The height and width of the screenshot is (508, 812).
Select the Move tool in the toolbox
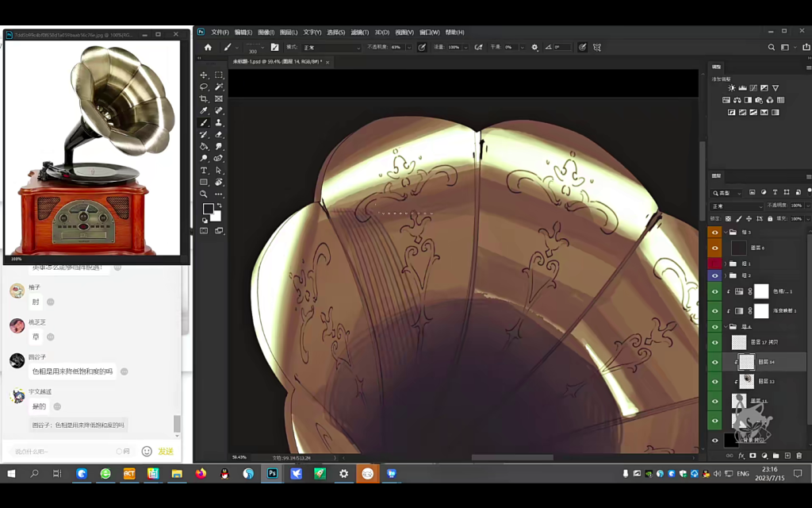(x=204, y=75)
